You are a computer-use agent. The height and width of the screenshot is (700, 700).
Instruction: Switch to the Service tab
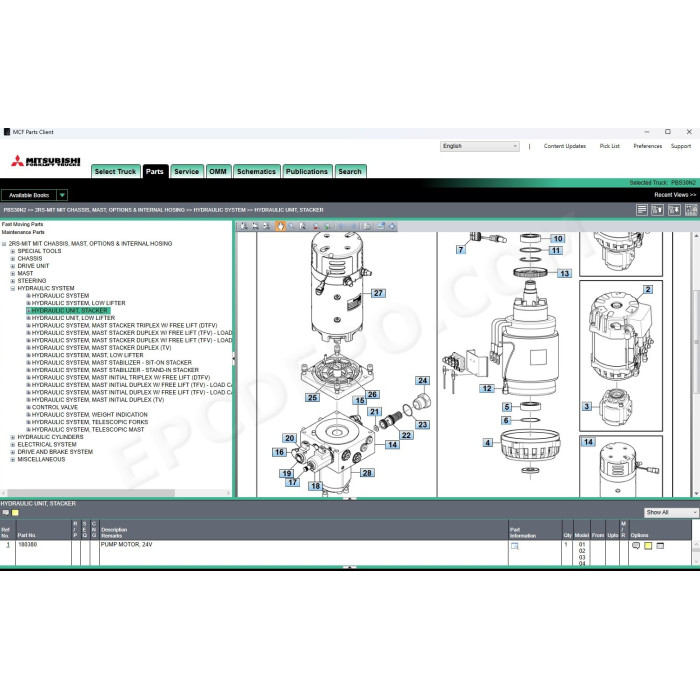187,171
